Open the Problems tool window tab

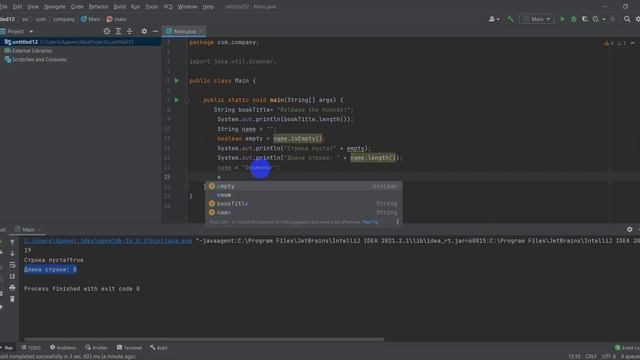click(63, 348)
